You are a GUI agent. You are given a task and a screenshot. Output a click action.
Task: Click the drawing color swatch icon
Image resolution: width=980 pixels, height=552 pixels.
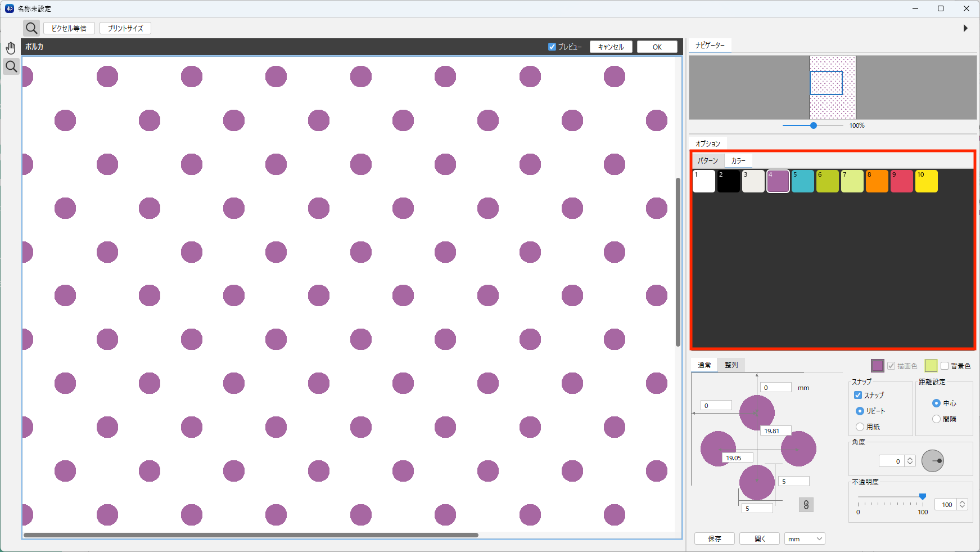coord(877,366)
